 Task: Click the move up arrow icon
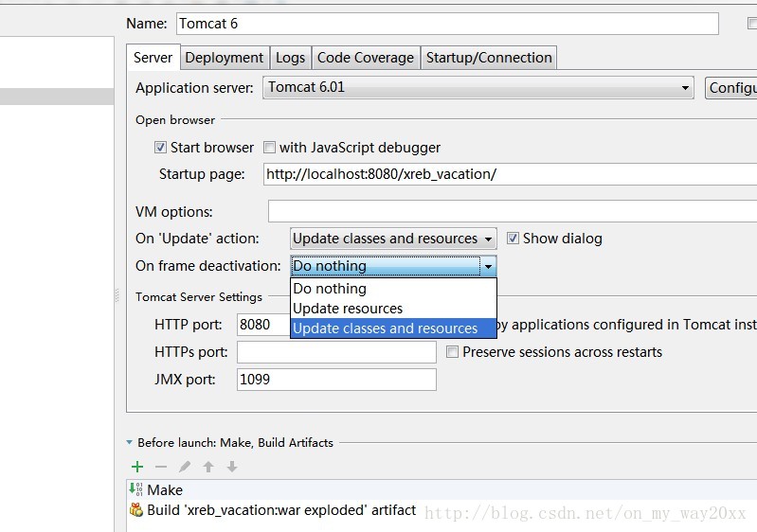(208, 467)
